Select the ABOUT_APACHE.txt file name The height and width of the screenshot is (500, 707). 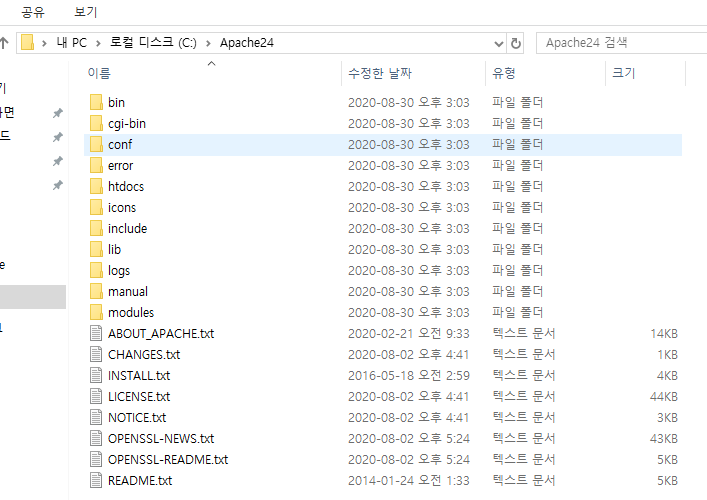coord(161,334)
